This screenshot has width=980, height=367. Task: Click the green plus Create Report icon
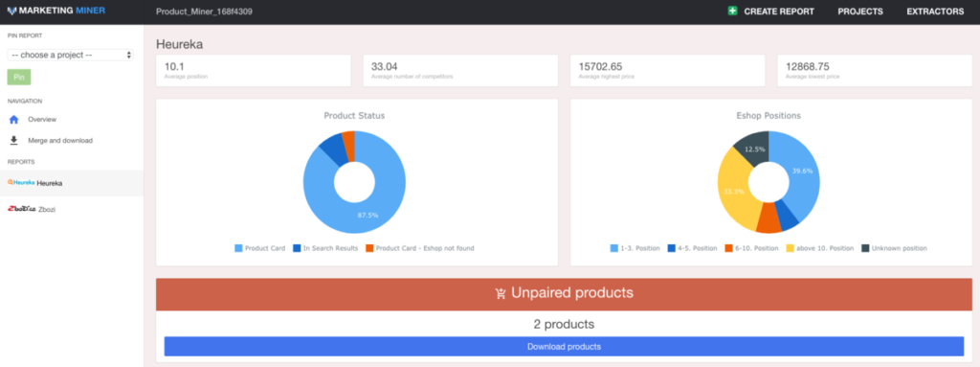732,11
